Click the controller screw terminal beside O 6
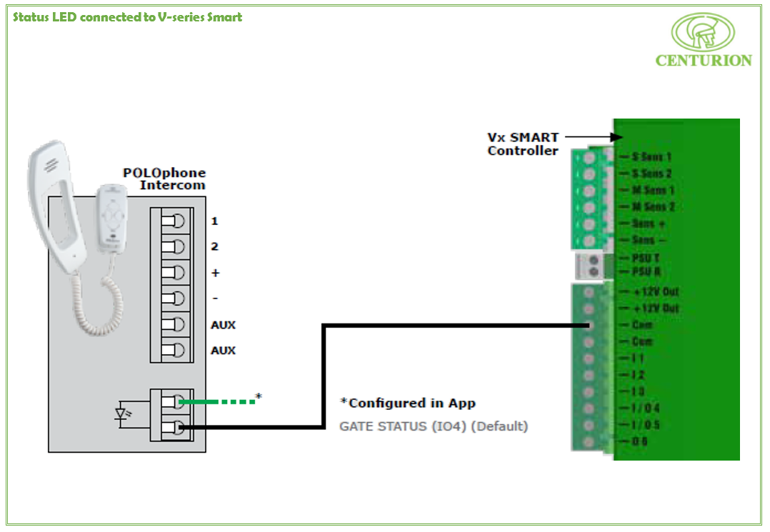The image size is (770, 532). pyautogui.click(x=589, y=442)
